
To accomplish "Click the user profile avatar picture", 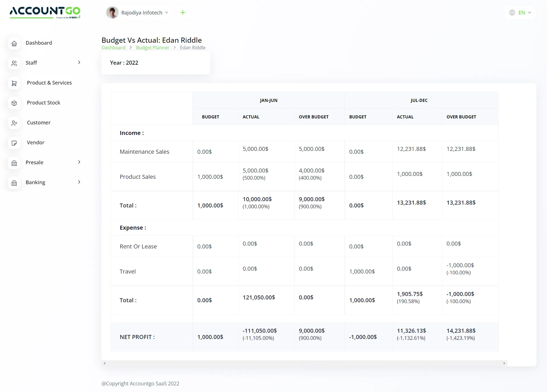I will click(112, 13).
